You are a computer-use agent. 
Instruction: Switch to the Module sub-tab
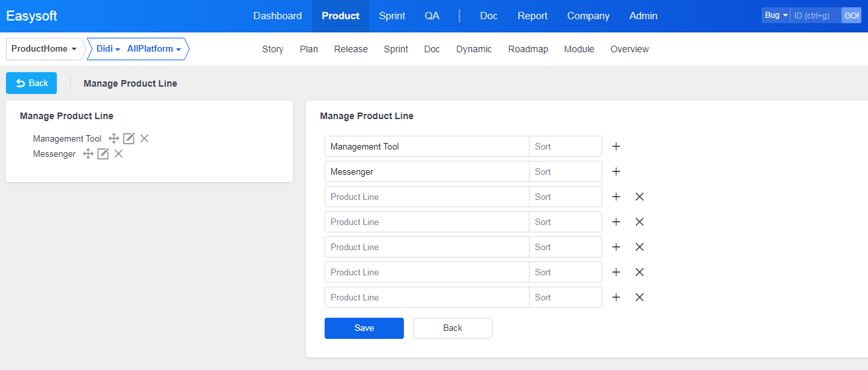click(x=579, y=49)
